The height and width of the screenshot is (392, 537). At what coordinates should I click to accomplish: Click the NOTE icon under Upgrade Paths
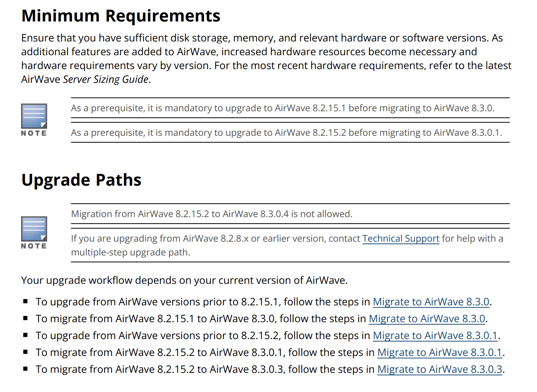coord(34,229)
